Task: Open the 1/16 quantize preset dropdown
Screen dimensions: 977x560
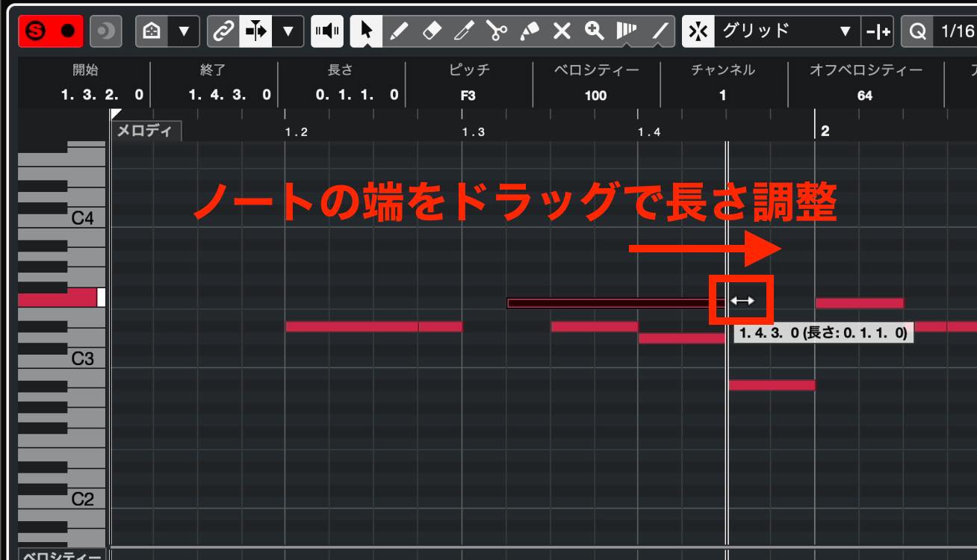Action: pyautogui.click(x=956, y=31)
